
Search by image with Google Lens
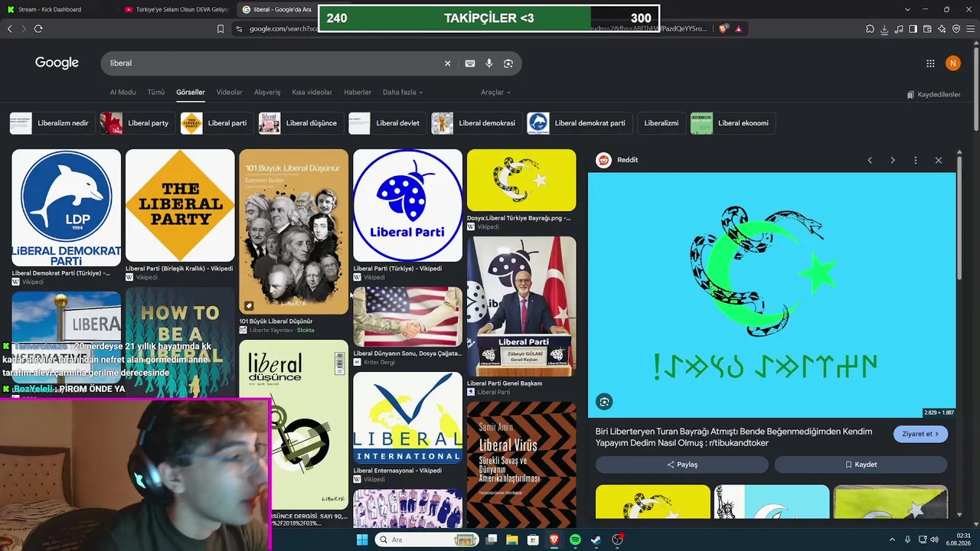tap(508, 64)
